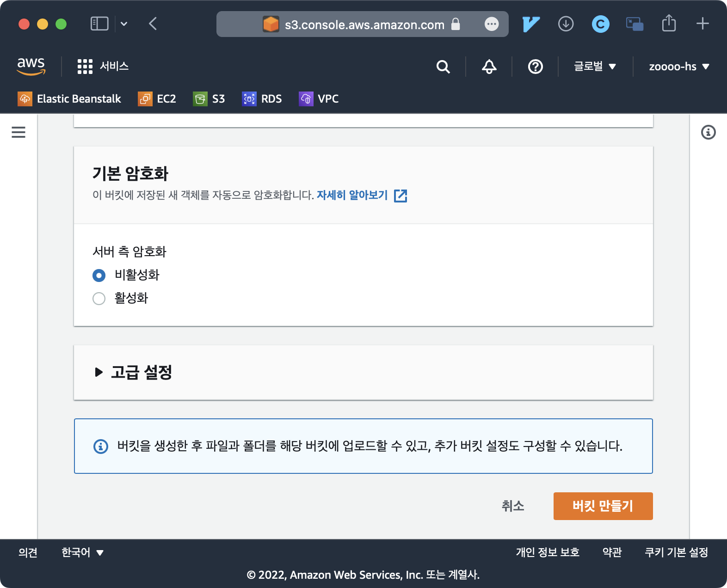Click the info icon in the blue notice
727x588 pixels.
tap(101, 447)
